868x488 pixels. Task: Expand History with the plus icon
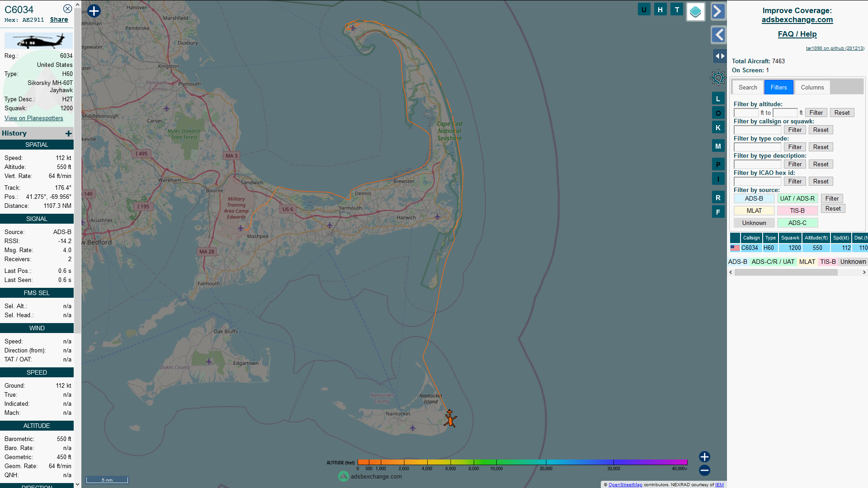(69, 133)
